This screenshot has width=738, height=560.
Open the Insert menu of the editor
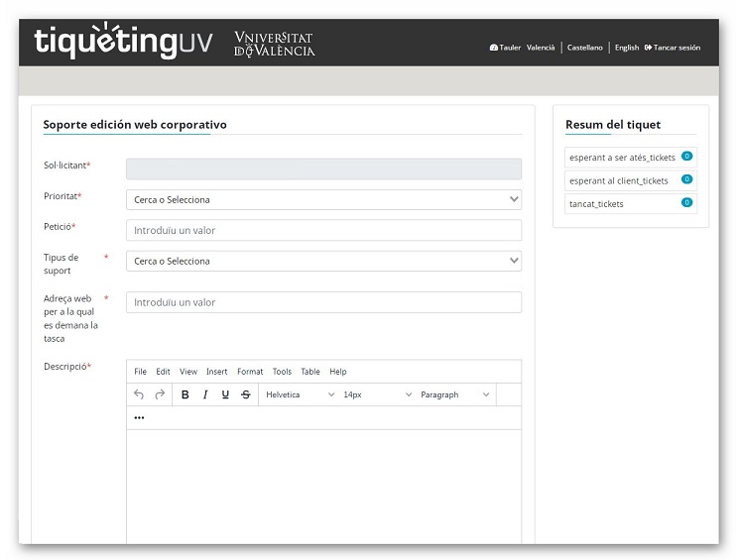coord(216,372)
